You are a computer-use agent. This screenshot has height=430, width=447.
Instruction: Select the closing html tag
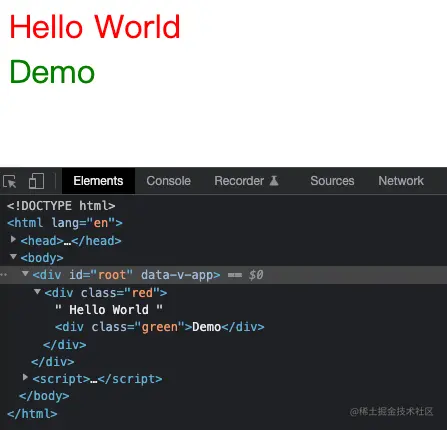[32, 414]
